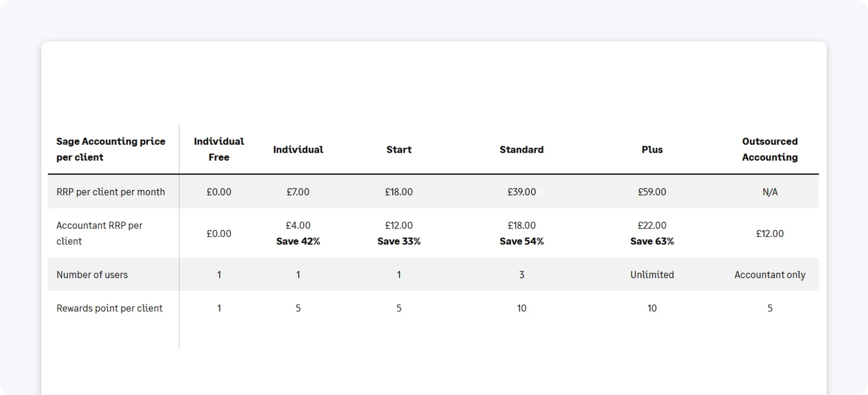The height and width of the screenshot is (395, 868).
Task: Select the 'RRP per client per month' row label
Action: 111,192
